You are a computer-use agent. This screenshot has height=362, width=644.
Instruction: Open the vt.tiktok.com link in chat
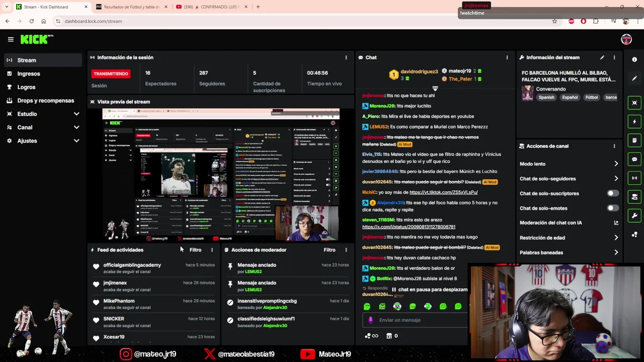[443, 192]
